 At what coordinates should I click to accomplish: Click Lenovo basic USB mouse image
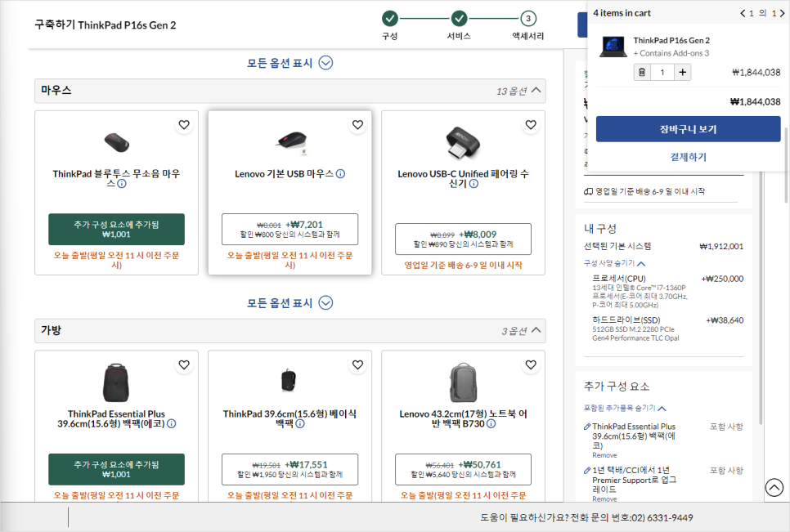pyautogui.click(x=291, y=142)
